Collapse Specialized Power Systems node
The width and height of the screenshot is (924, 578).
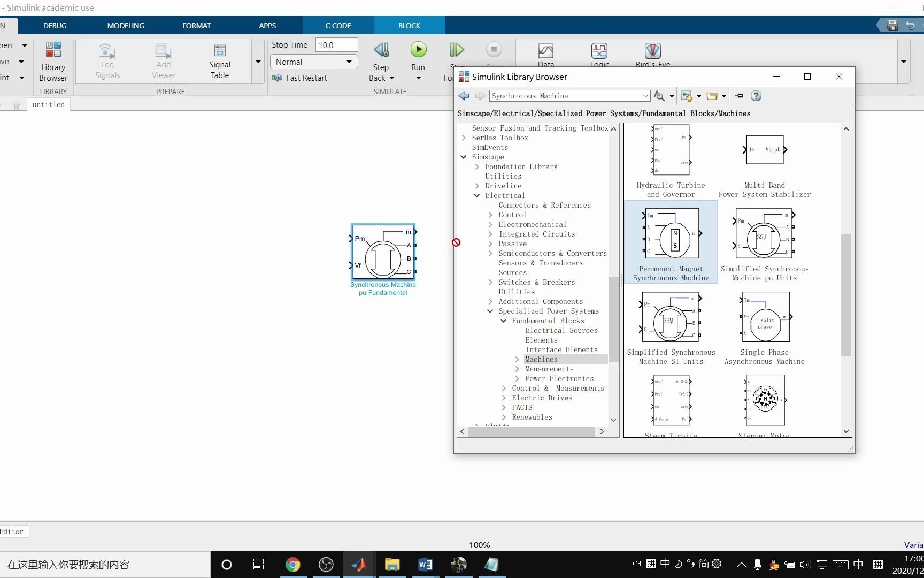click(x=490, y=311)
